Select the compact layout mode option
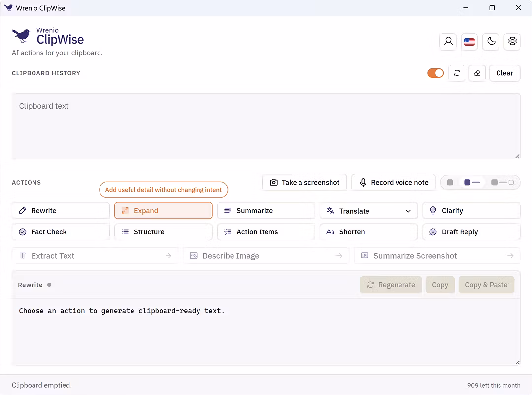 coord(450,183)
